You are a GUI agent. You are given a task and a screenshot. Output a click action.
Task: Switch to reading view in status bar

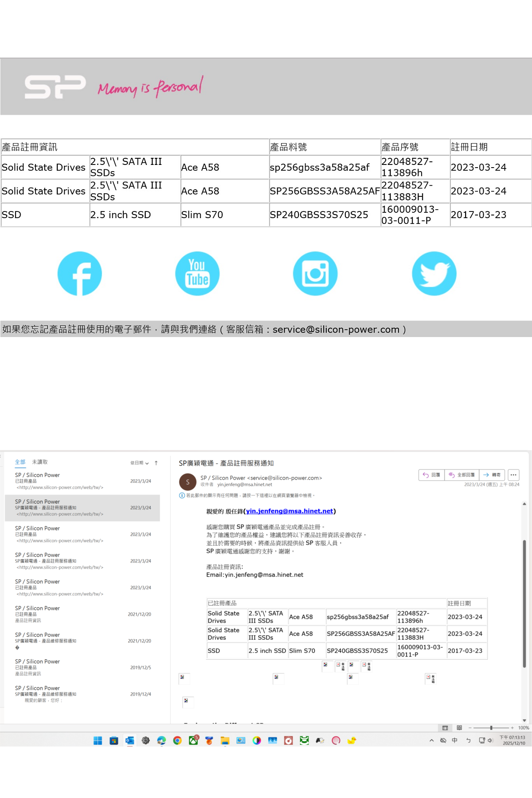[x=459, y=728]
